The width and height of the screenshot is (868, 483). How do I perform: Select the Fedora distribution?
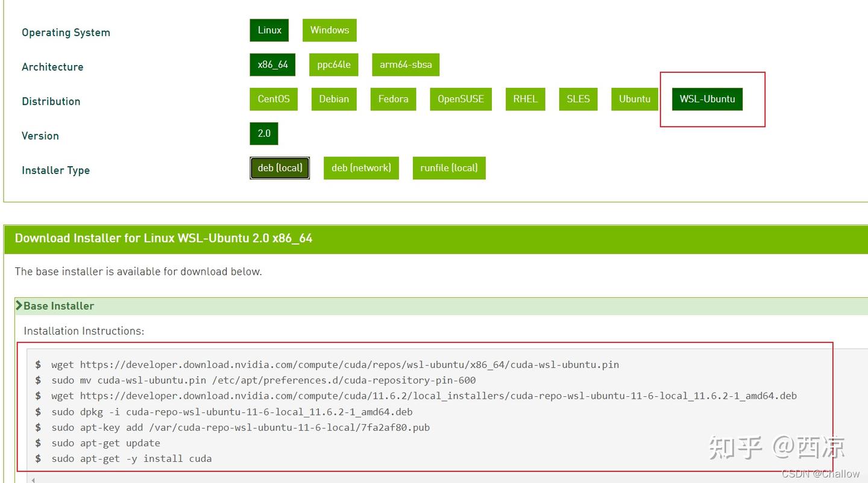[x=393, y=99]
